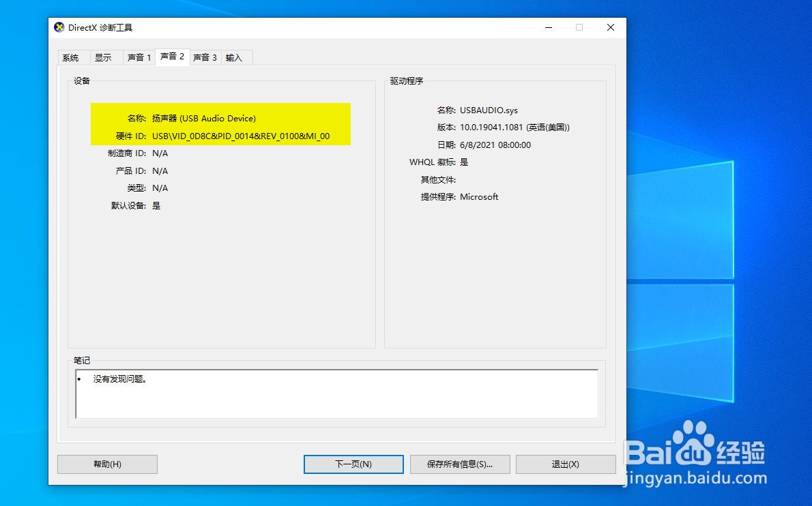
Task: Select the 声音 1 tab
Action: point(139,57)
